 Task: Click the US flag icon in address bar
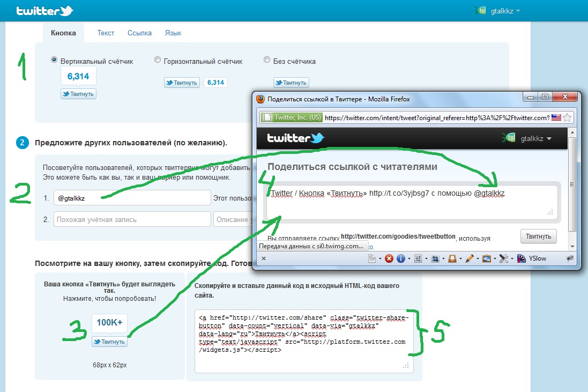pyautogui.click(x=556, y=117)
